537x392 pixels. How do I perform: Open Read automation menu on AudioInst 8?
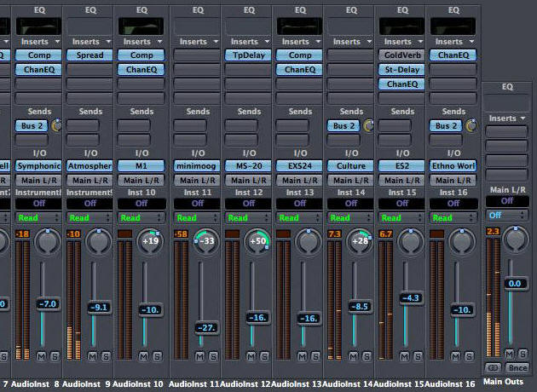38,218
